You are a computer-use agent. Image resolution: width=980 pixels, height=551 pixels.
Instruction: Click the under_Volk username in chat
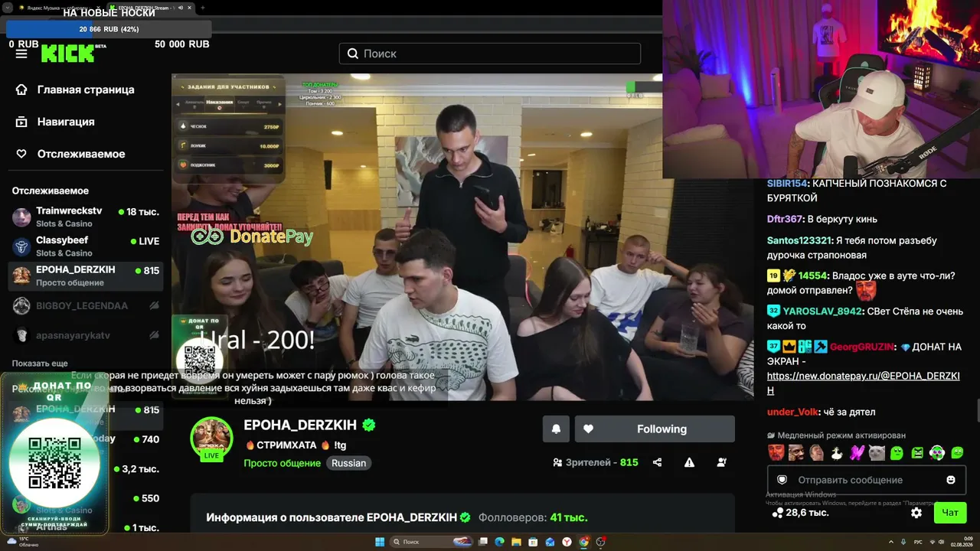pos(792,412)
